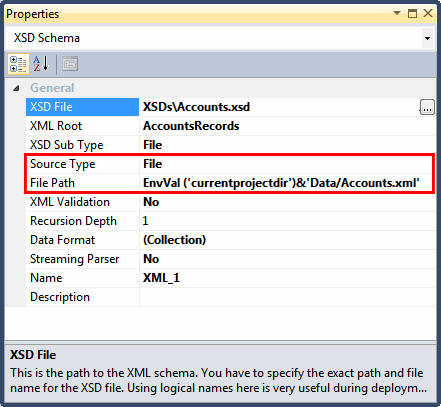Select the XSD File property row
This screenshot has width=441, height=407.
tap(231, 107)
